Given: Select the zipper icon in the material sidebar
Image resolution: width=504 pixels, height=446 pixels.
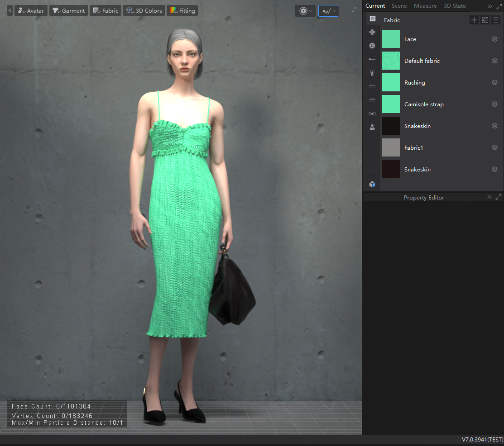Looking at the screenshot, I should point(372,72).
